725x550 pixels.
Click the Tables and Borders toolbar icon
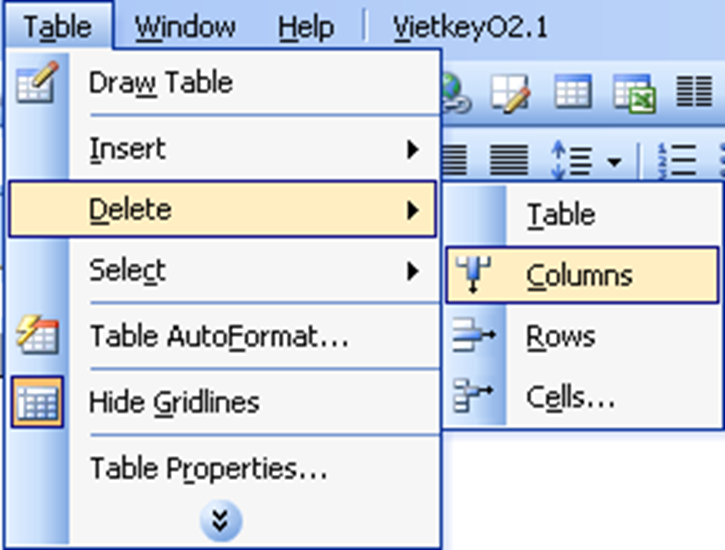coord(511,93)
